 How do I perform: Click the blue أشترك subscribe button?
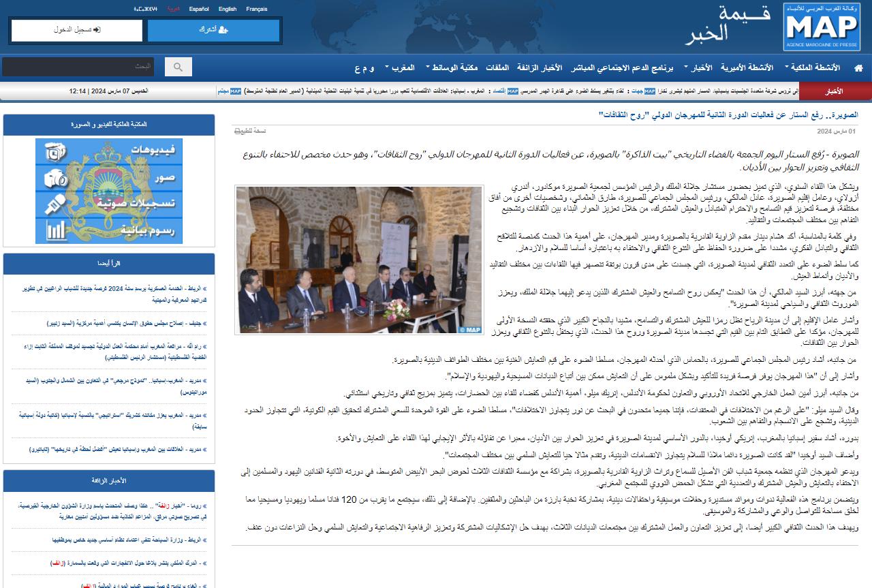(213, 30)
